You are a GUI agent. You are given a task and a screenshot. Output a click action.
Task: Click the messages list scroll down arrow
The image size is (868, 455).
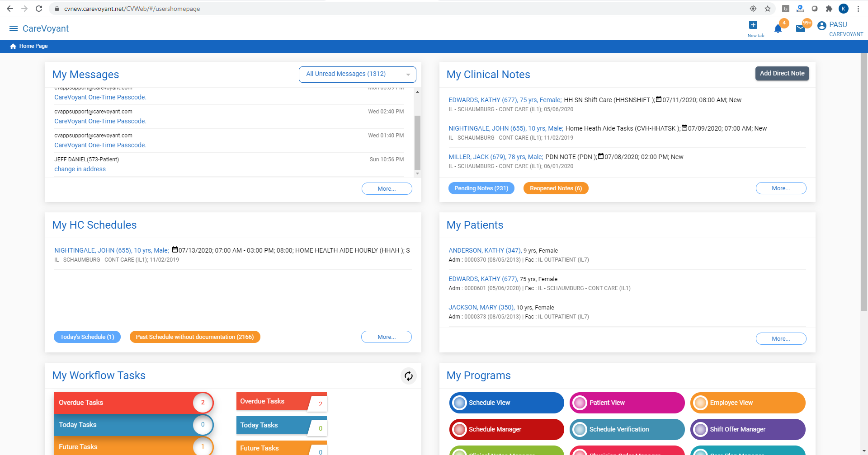click(417, 174)
